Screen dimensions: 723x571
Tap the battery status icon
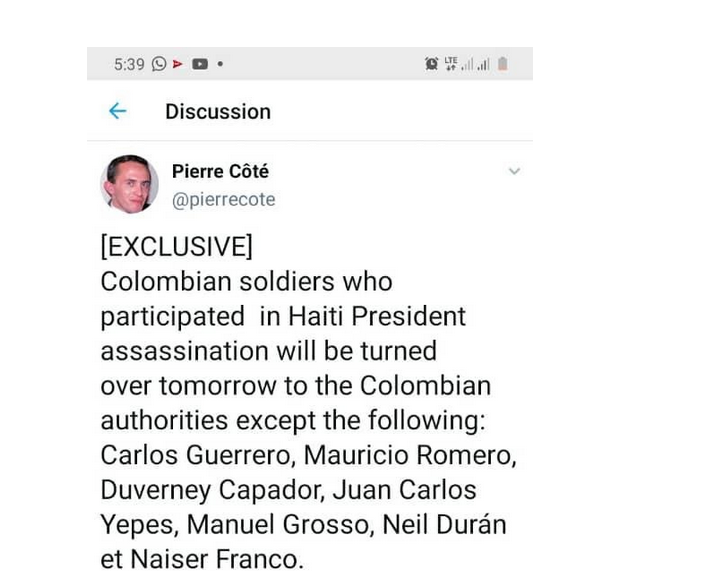(502, 64)
